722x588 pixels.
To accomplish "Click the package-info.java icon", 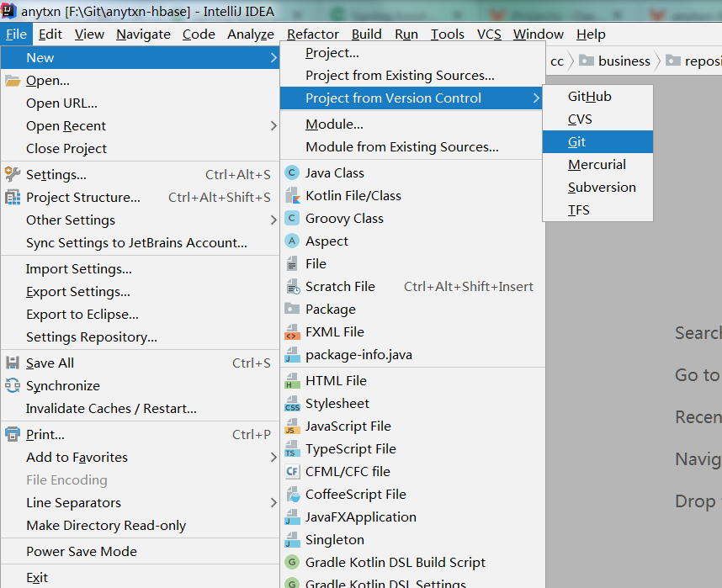I will [x=292, y=354].
